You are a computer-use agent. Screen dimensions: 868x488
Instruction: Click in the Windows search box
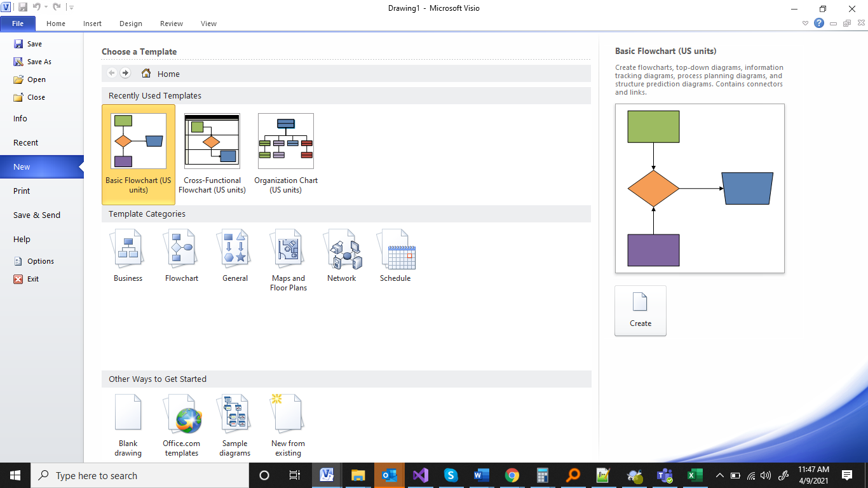(x=140, y=475)
